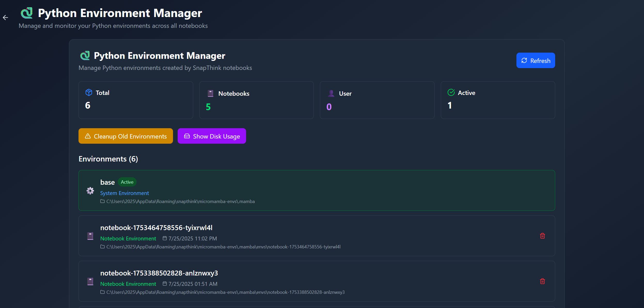Click the notebook-1753388502828-anlznwxy3 environment name
Screen dimensions: 644x308
(159, 273)
